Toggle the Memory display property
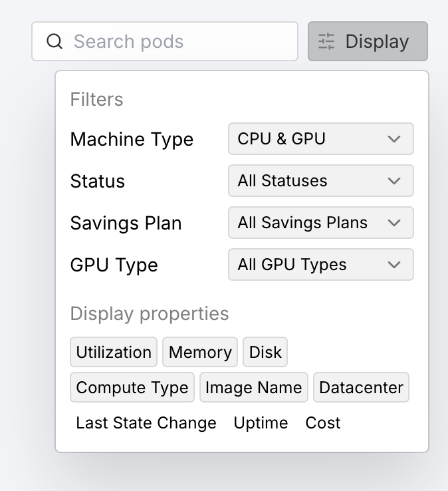The image size is (448, 491). click(x=200, y=352)
